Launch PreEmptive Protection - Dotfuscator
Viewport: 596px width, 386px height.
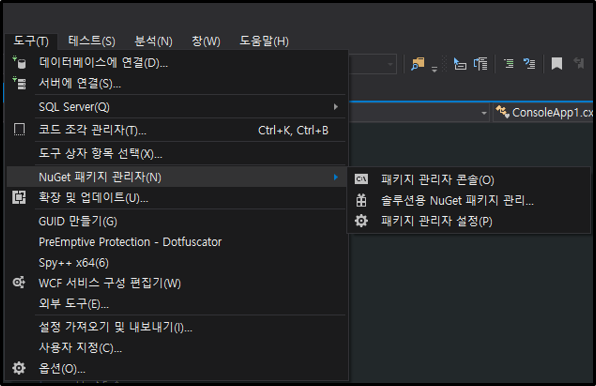(x=177, y=242)
